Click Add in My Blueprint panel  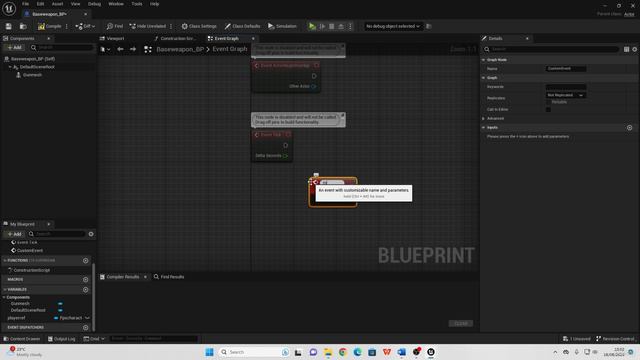coord(14,234)
